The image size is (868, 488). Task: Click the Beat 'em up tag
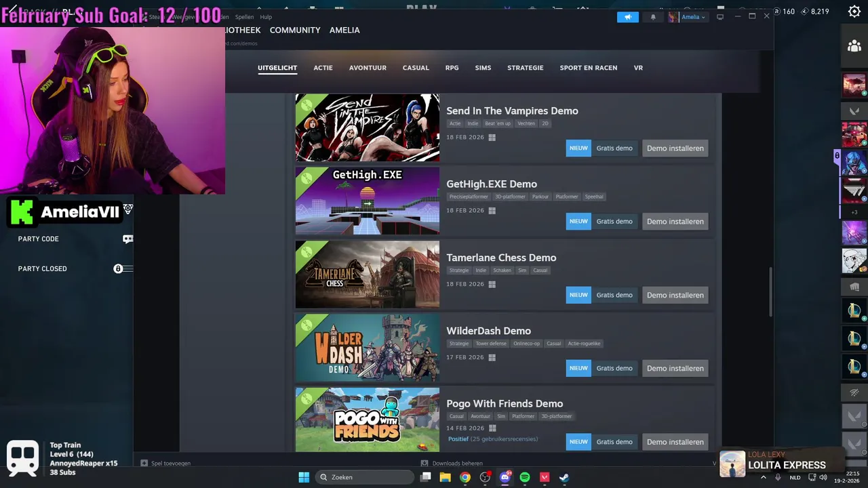point(498,123)
